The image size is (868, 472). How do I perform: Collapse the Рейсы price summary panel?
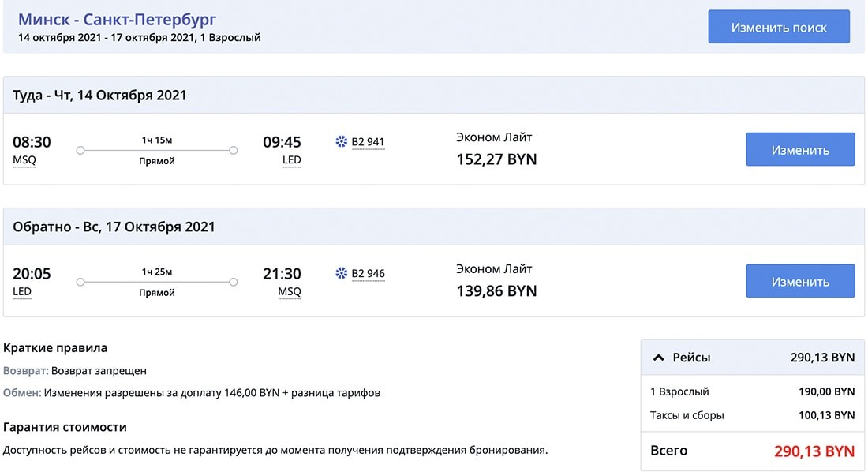(658, 357)
